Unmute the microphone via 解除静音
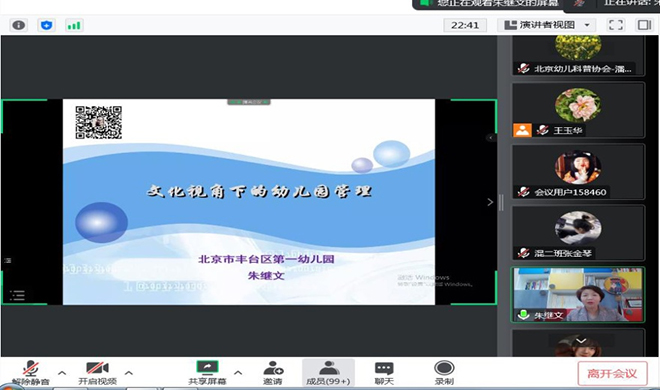 coord(31,373)
